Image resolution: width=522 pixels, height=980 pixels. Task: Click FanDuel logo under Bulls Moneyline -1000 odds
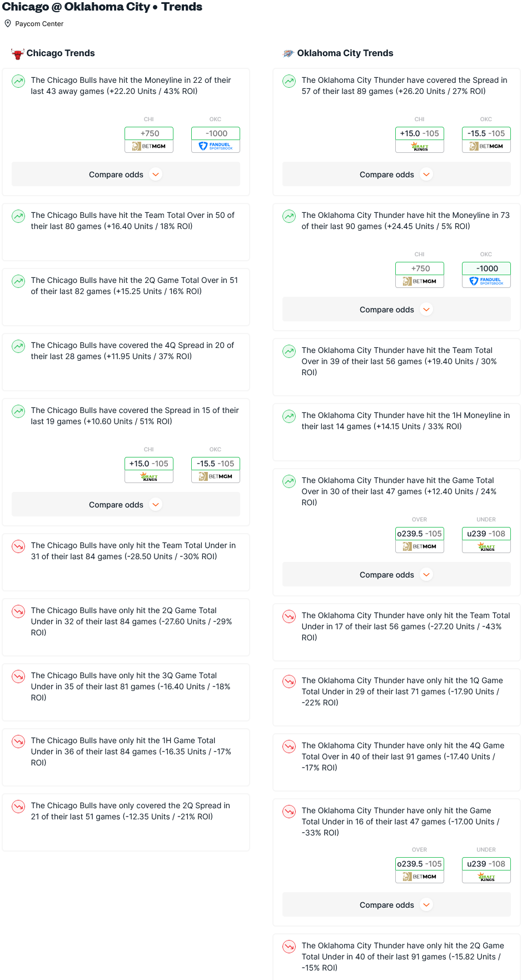pos(216,146)
